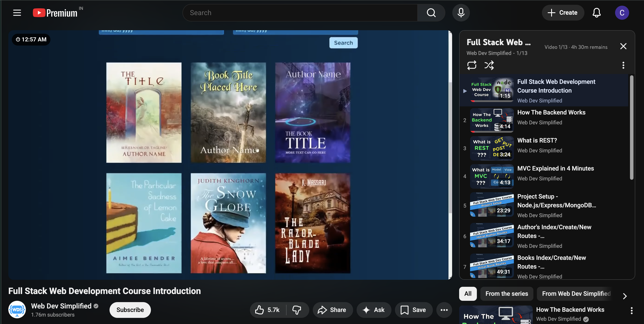Play playlist video What is REST?
Viewport: 644px width, 324px height.
click(x=544, y=148)
